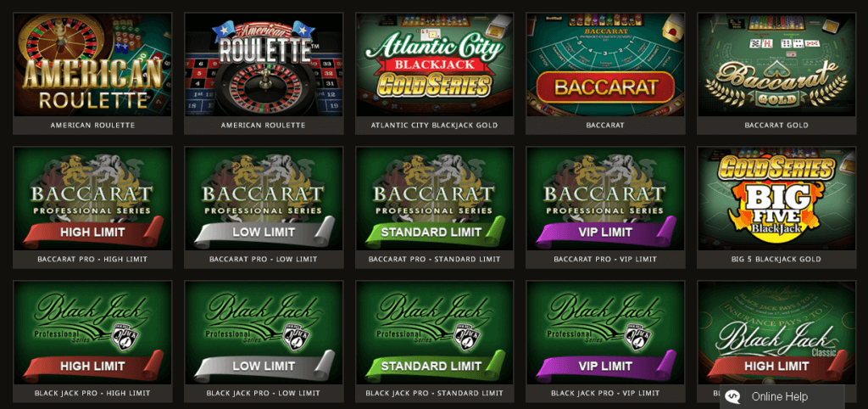
Task: Open Black Jack Classic High Limit game
Action: click(x=776, y=333)
